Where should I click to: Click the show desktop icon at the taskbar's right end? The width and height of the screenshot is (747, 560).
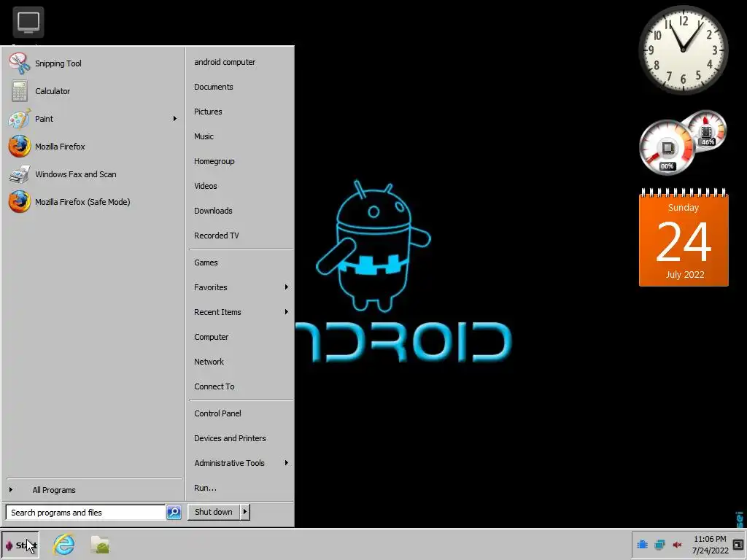click(x=738, y=544)
